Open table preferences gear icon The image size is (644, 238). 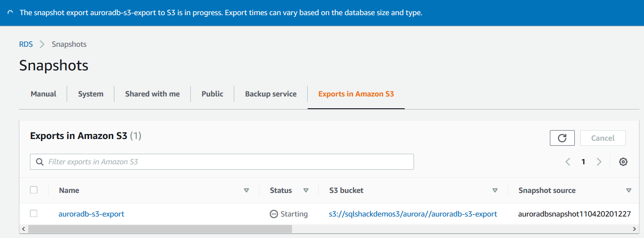[x=623, y=162]
